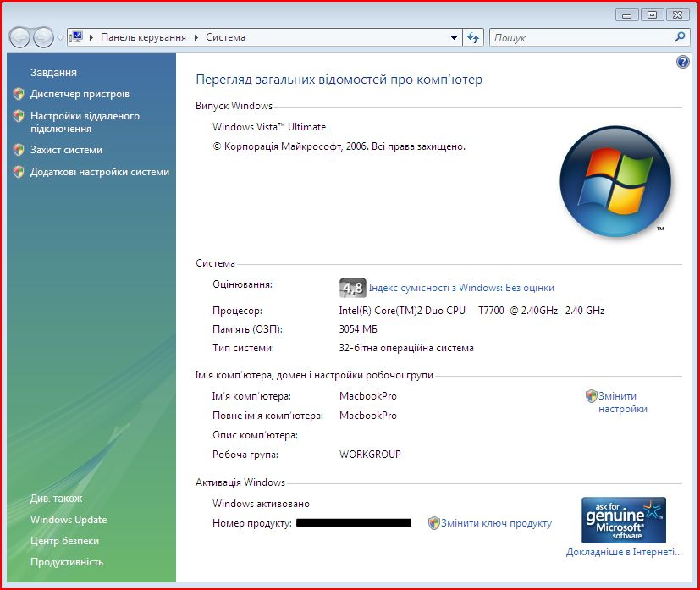700x590 pixels.
Task: Click MacbookPro next to Повне ім'я комп'ютера
Action: [368, 416]
